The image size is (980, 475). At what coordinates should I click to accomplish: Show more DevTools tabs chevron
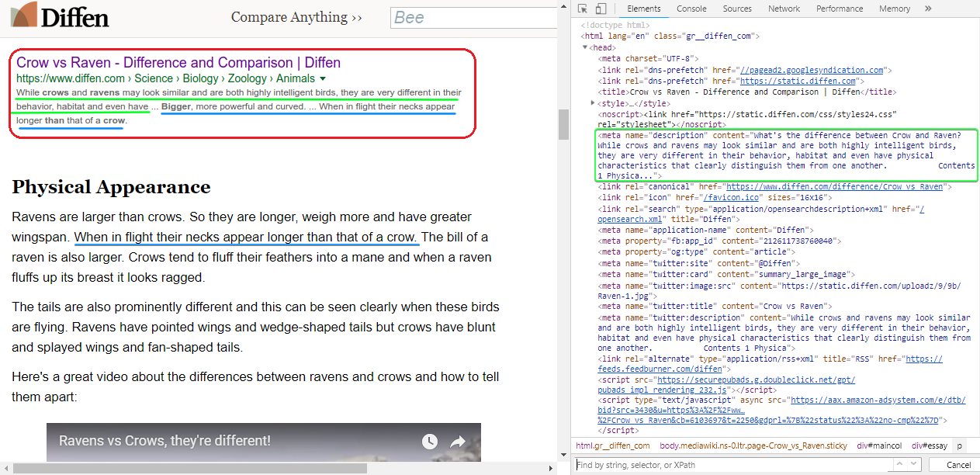click(x=928, y=9)
